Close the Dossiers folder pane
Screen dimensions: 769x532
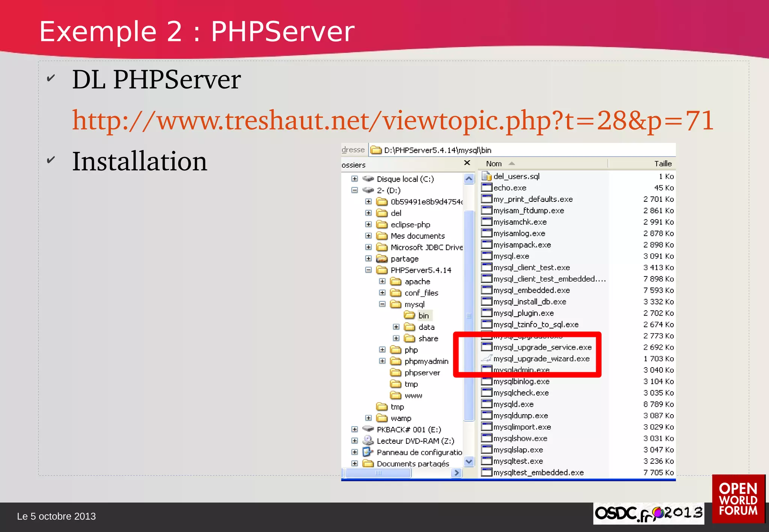467,163
